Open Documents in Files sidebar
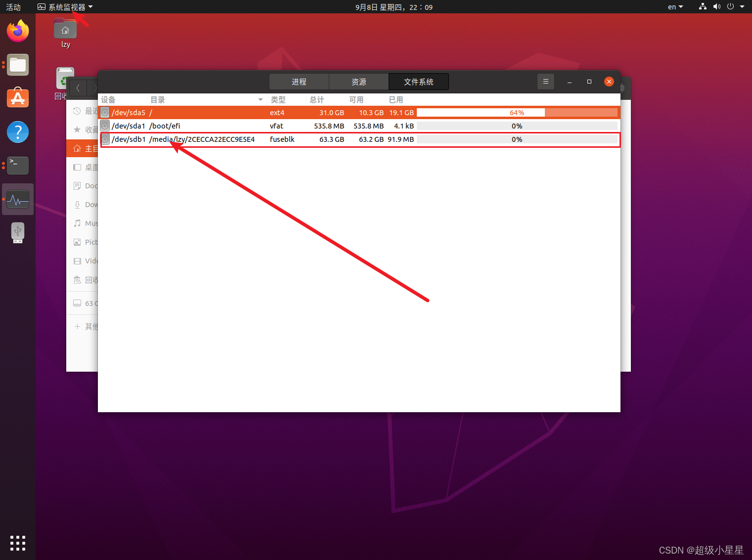 click(x=83, y=186)
